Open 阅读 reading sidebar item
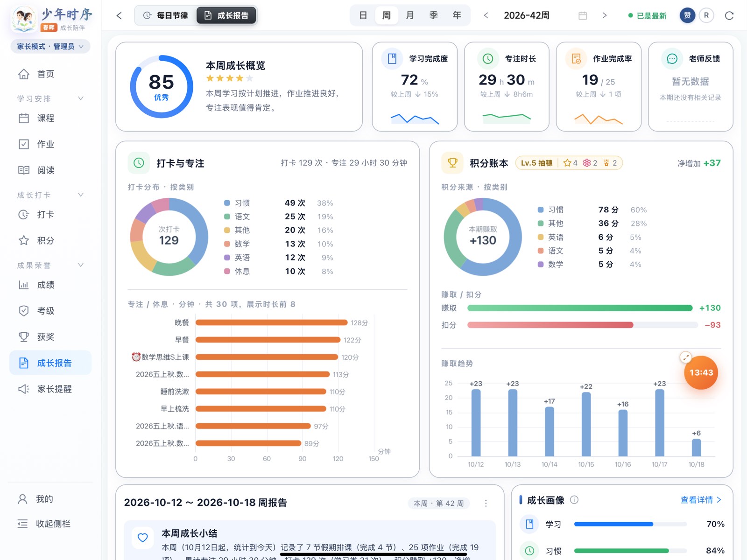The image size is (747, 560). tap(50, 170)
